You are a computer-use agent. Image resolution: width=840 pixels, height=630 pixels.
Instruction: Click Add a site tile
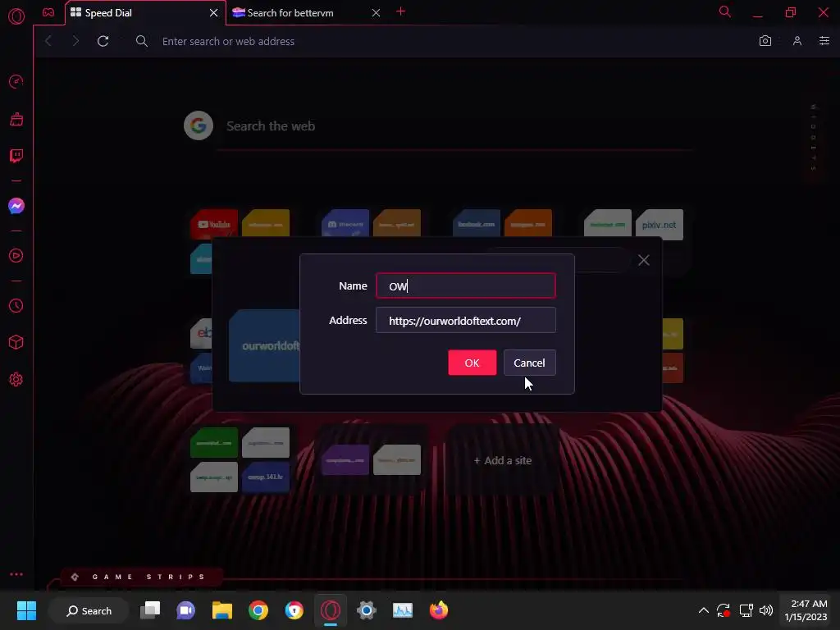pos(503,460)
